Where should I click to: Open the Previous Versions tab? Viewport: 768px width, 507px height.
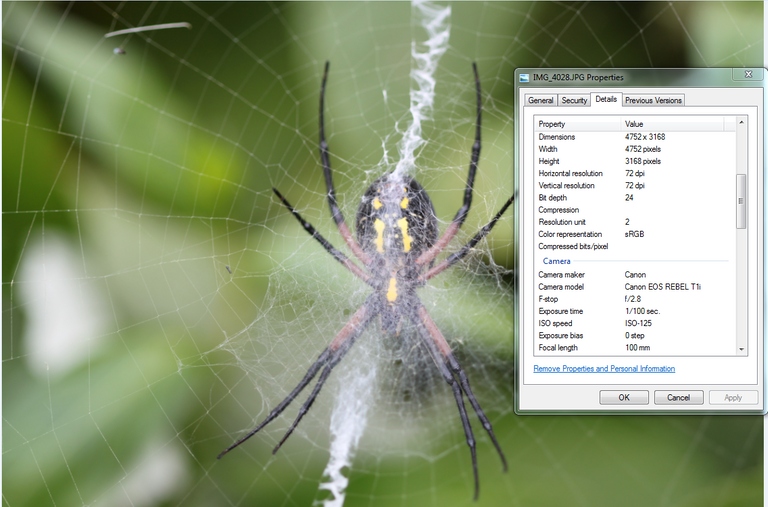653,100
